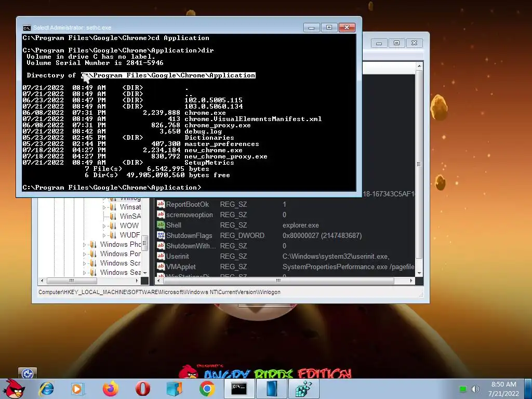
Task: Click tree pane vertical scrollbar down arrow
Action: (145, 273)
